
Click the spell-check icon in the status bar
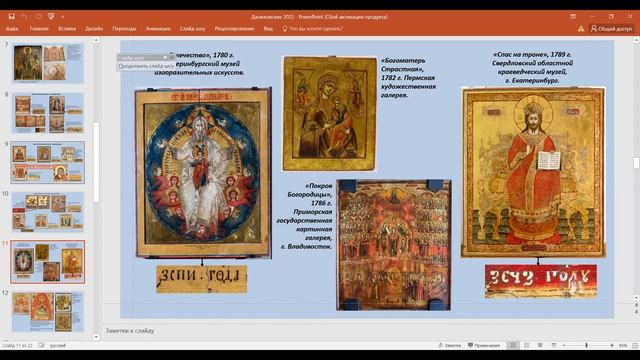point(41,345)
